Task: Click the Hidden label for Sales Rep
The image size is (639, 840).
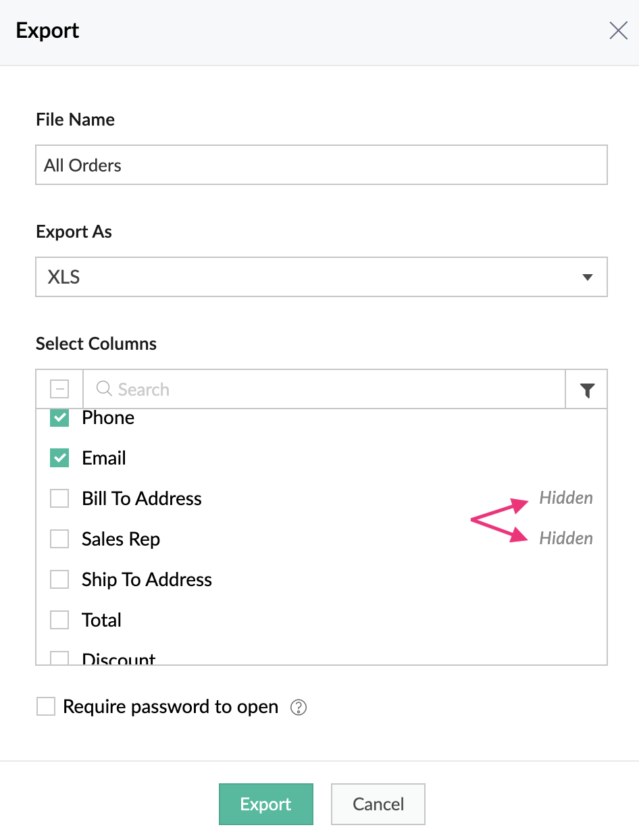Action: tap(566, 539)
